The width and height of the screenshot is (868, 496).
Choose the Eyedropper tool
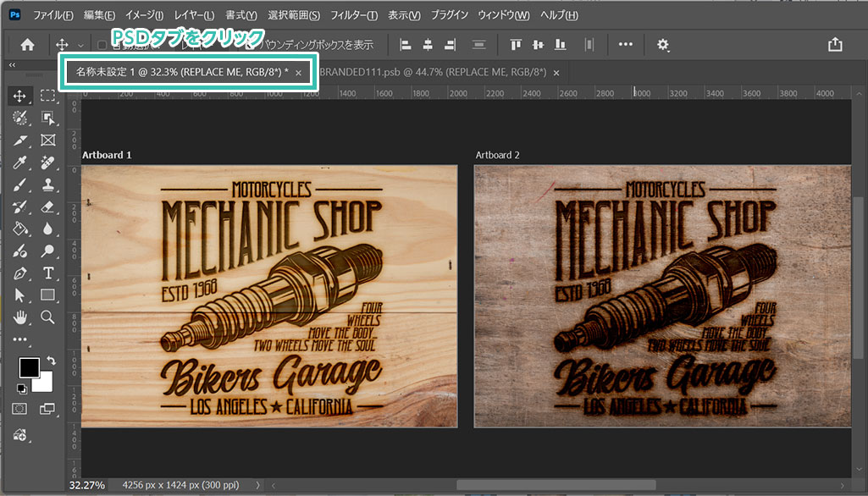[x=21, y=163]
